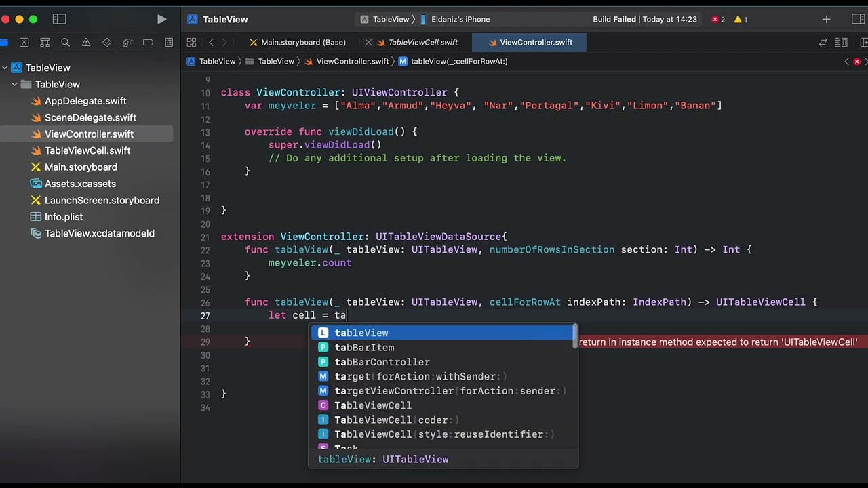Open LaunchScreen.storyboard in navigator

pos(102,201)
